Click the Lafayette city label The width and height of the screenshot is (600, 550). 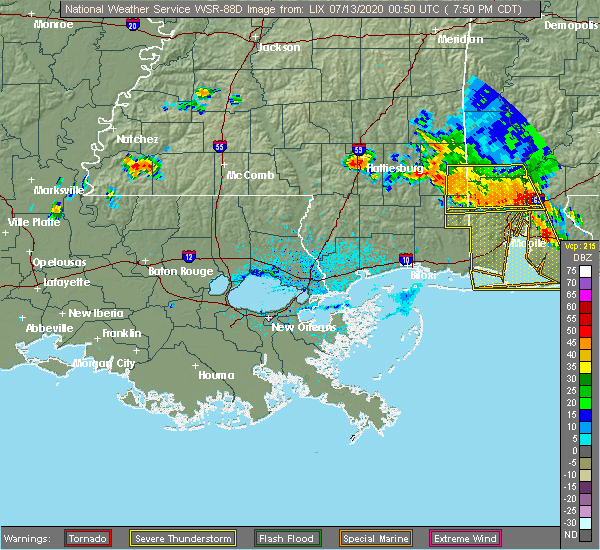point(67,282)
